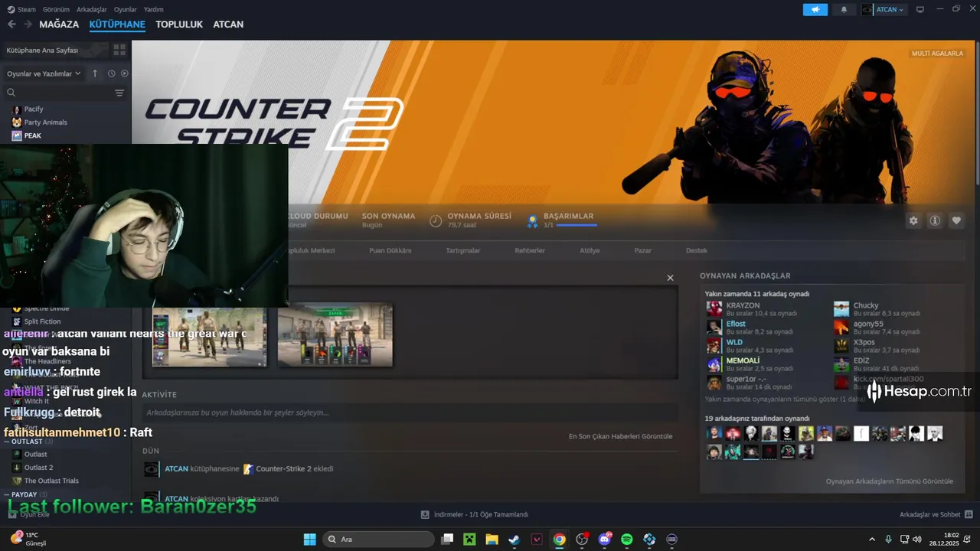
Task: Open the Görünüm menu
Action: (56, 9)
